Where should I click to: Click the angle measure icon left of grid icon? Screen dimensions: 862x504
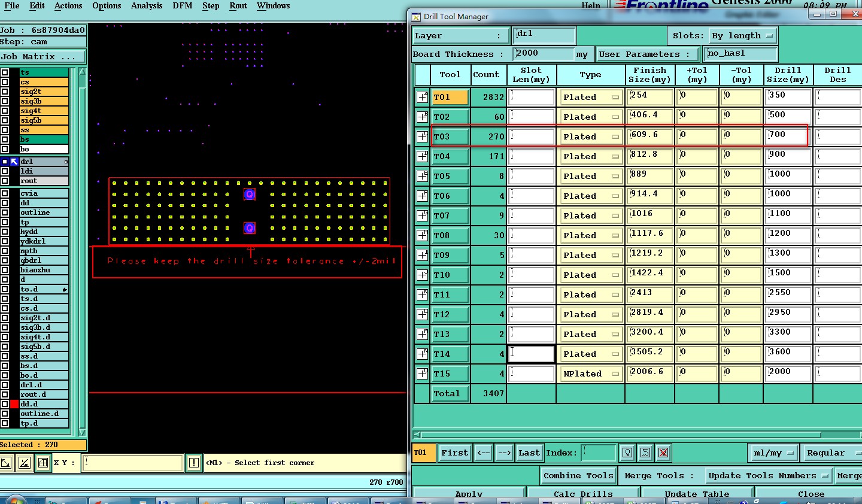point(24,463)
